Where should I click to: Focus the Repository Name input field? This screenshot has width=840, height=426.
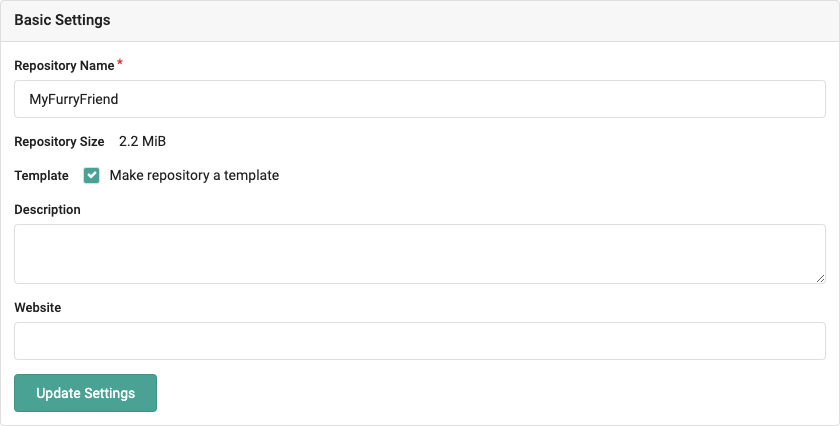coord(420,99)
